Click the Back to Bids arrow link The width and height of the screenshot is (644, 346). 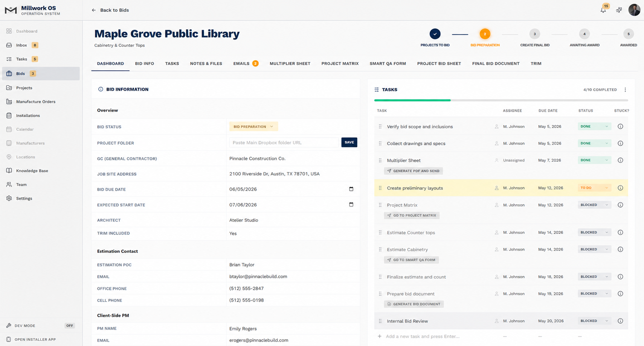click(110, 10)
